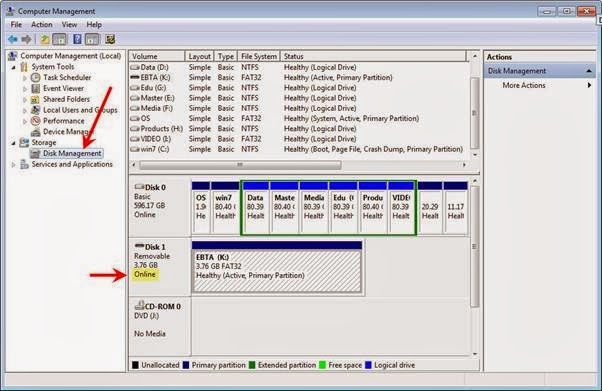Open the File menu
The image size is (602, 391).
[16, 25]
